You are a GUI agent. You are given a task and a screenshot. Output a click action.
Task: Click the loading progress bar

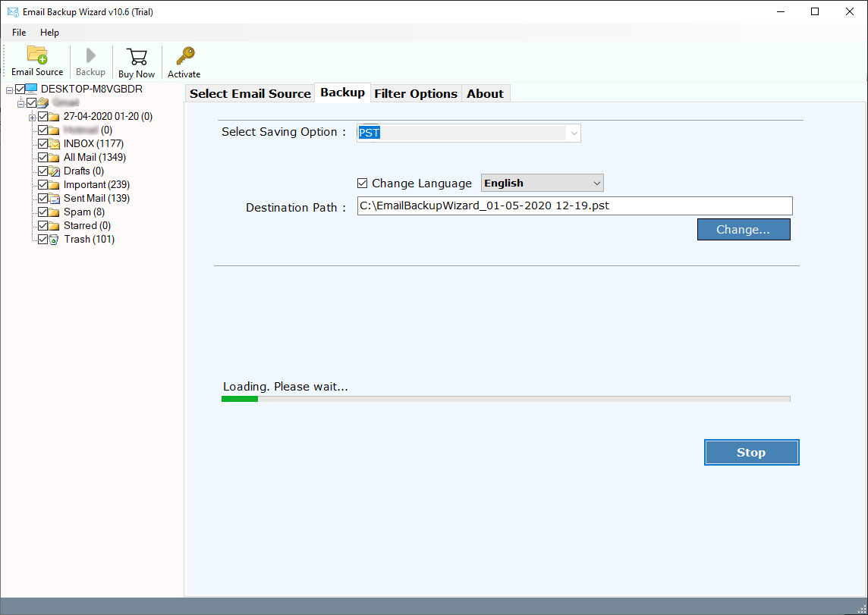505,399
